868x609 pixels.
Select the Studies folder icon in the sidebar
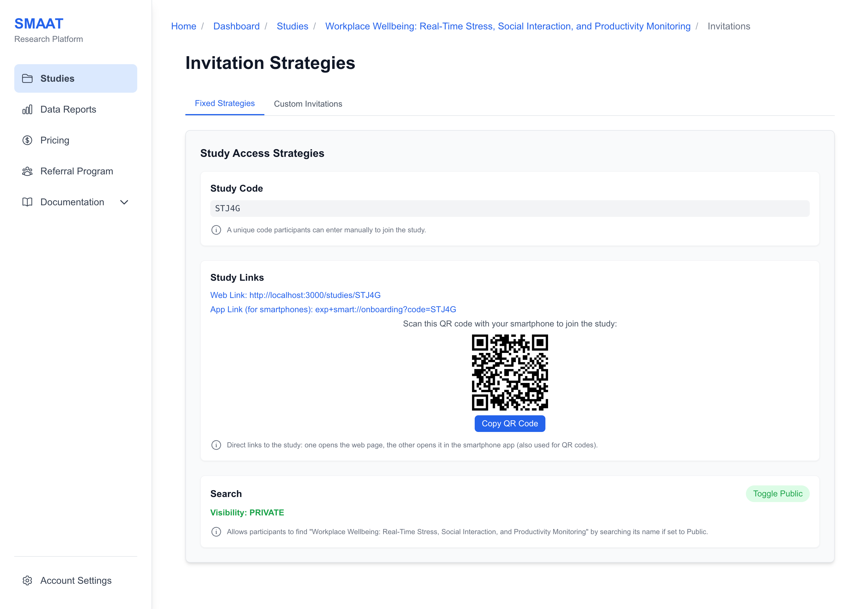click(28, 78)
